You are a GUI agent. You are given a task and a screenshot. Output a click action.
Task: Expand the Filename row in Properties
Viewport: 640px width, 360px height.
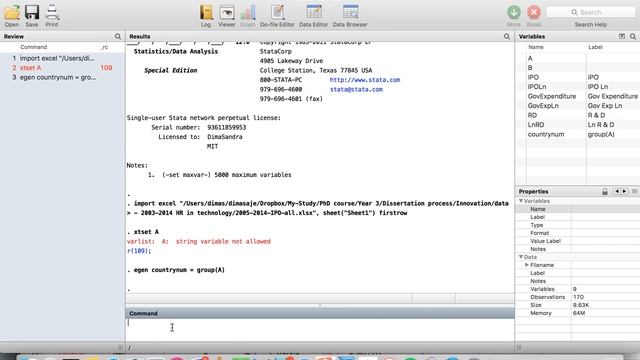(x=527, y=265)
